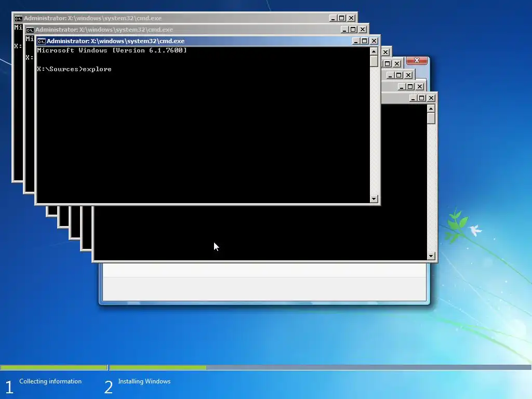Image resolution: width=532 pixels, height=399 pixels.
Task: Click the active cmd window's scrollbar up arrow
Action: point(374,51)
